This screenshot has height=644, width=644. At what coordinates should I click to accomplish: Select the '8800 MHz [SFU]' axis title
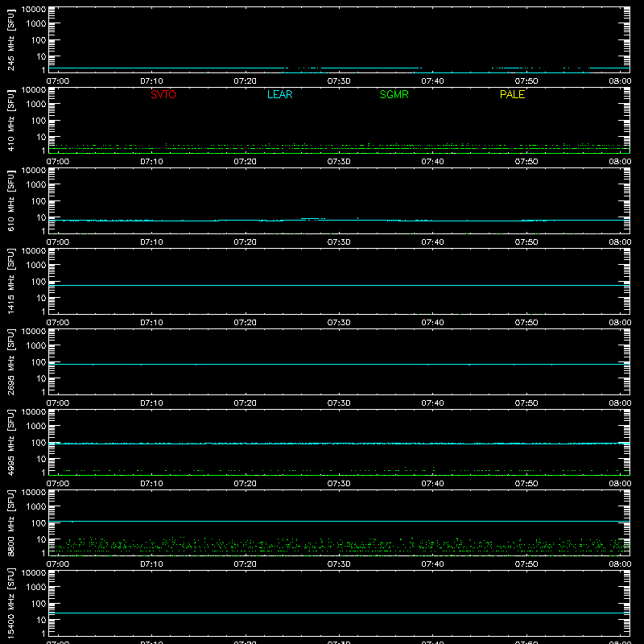coord(10,522)
